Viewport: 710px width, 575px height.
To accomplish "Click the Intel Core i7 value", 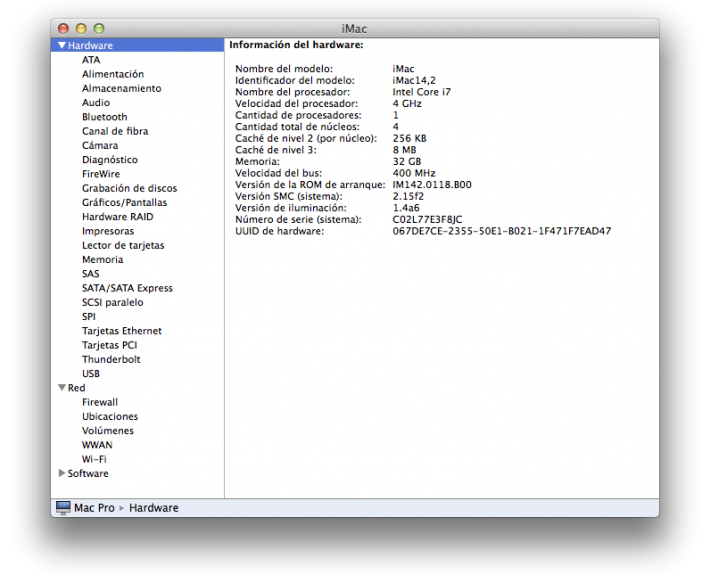I will coord(422,92).
